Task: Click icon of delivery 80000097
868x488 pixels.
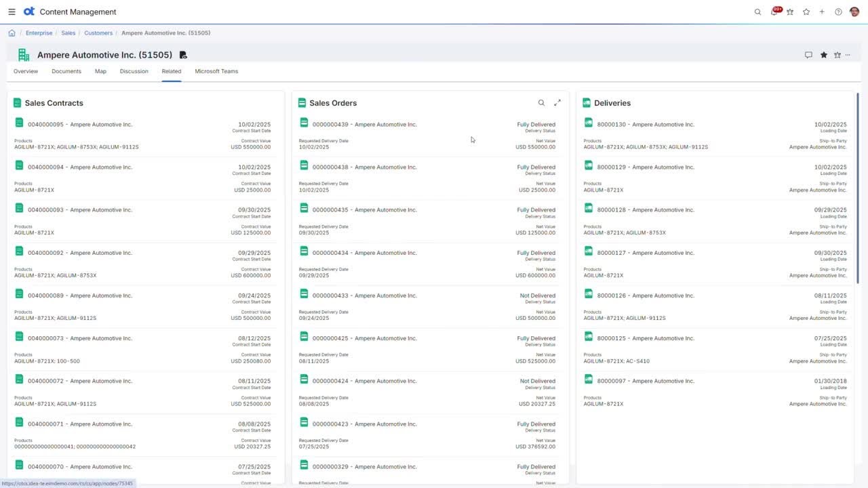Action: [588, 379]
